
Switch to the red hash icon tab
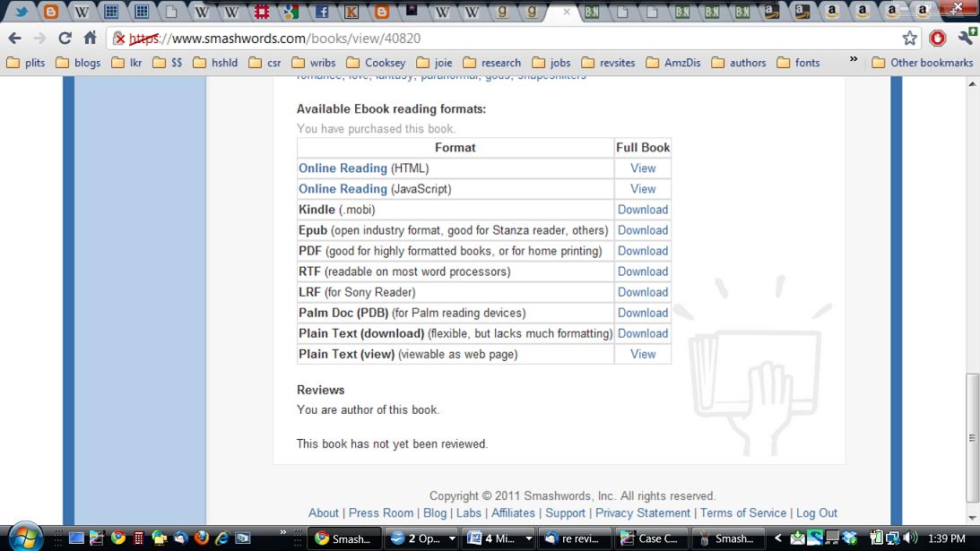click(x=261, y=12)
